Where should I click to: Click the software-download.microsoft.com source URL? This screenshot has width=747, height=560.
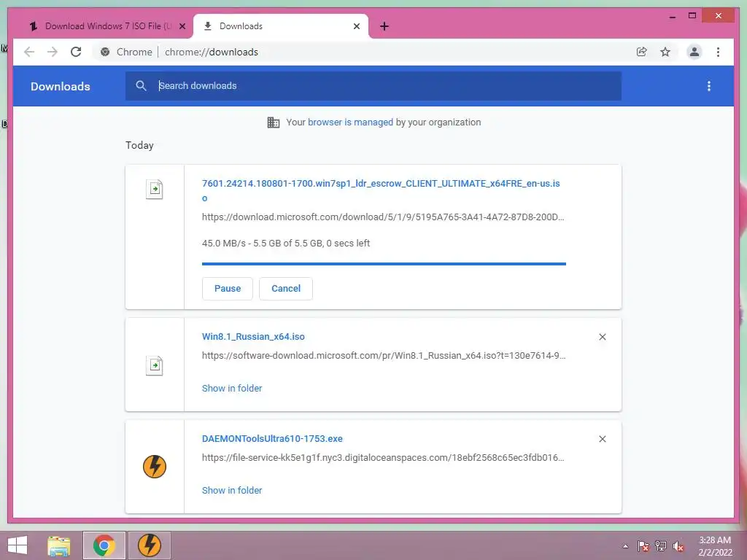(x=384, y=356)
